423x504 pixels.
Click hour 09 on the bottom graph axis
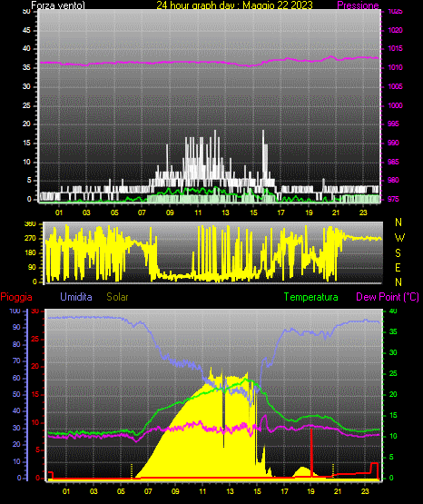point(175,491)
